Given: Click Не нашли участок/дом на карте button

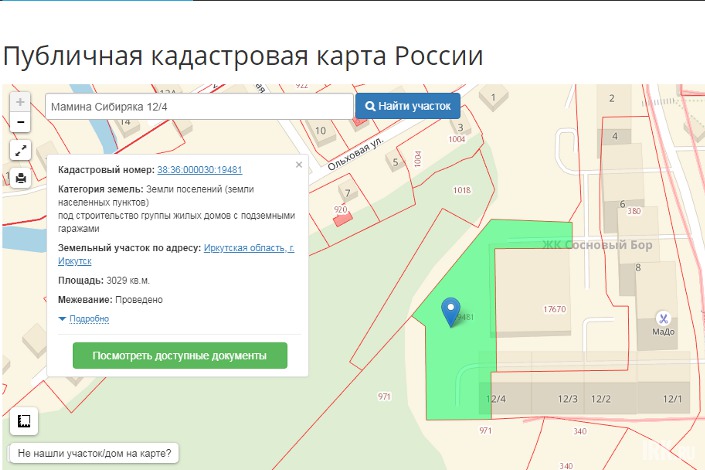Looking at the screenshot, I should pos(94,453).
